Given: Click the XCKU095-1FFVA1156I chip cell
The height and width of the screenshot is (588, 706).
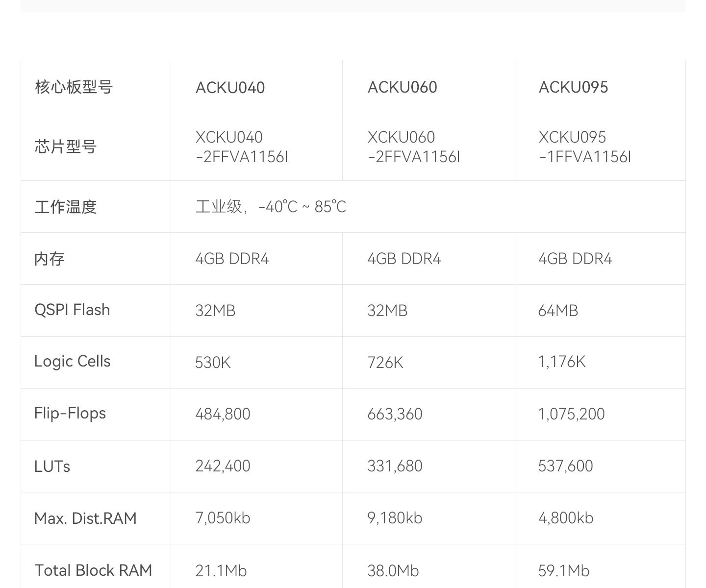Looking at the screenshot, I should 585,147.
